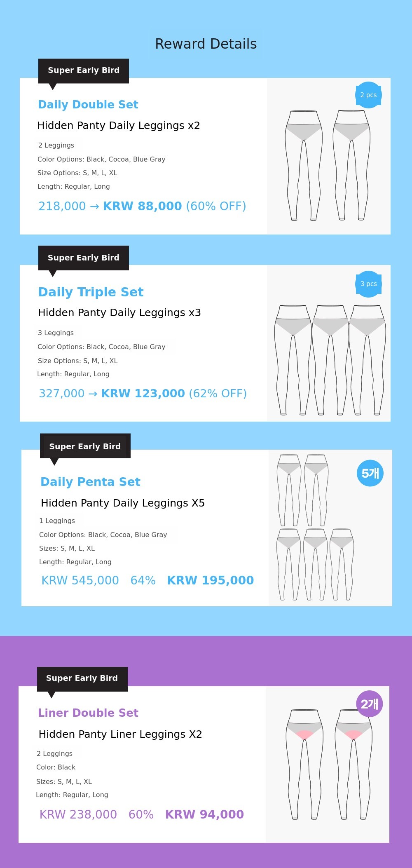
Task: Click the 2 pcs badge icon
Action: point(368,95)
